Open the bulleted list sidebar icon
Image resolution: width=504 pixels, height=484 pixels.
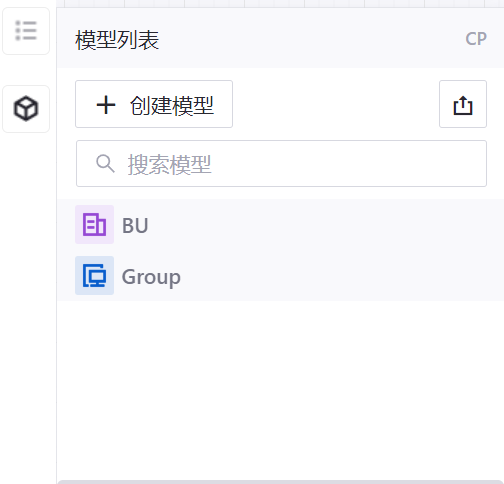pyautogui.click(x=26, y=31)
